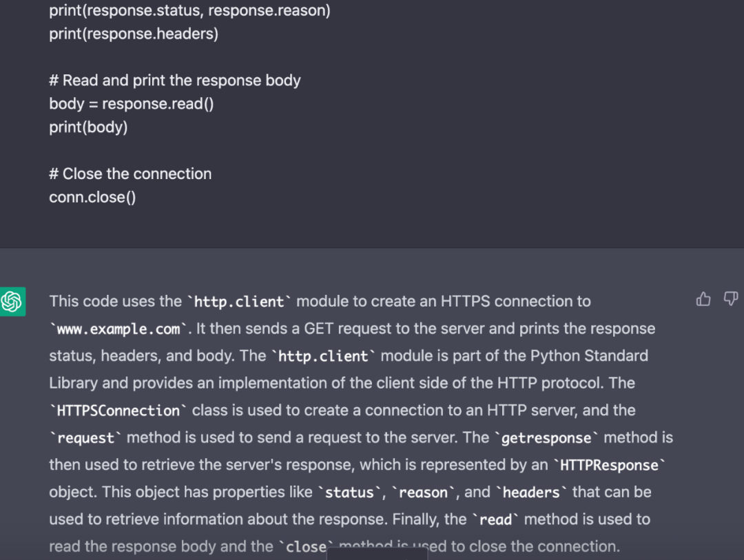Click the inline code 'reason'

pos(422,492)
